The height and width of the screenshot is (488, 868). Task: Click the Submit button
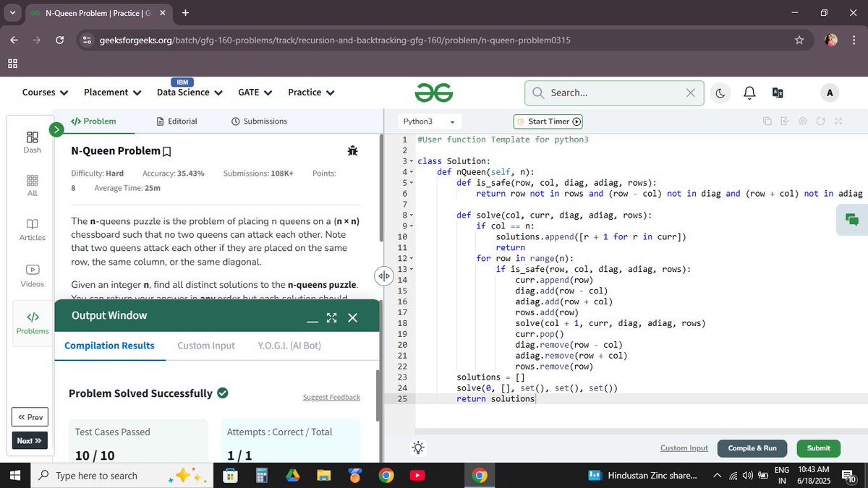[x=819, y=448]
